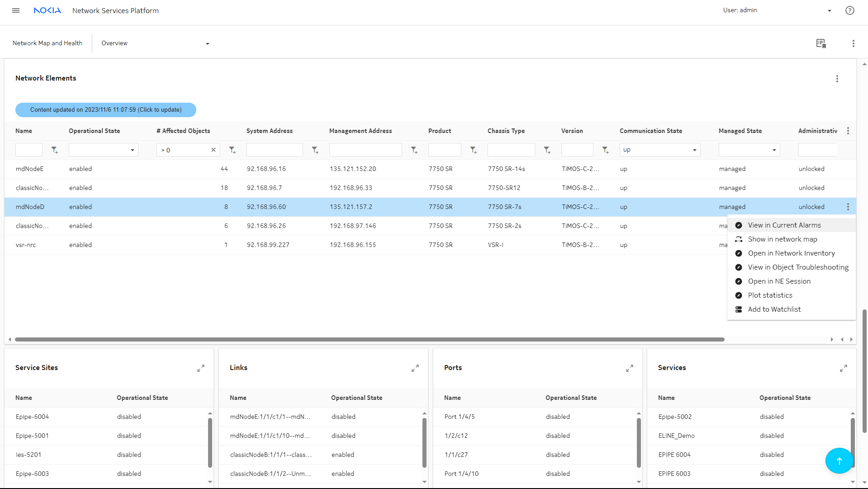Open the user admin dropdown
The image size is (868, 489).
[x=829, y=11]
